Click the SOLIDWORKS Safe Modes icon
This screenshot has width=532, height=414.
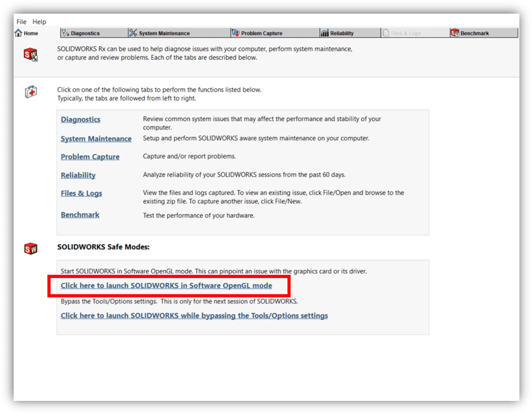30,248
